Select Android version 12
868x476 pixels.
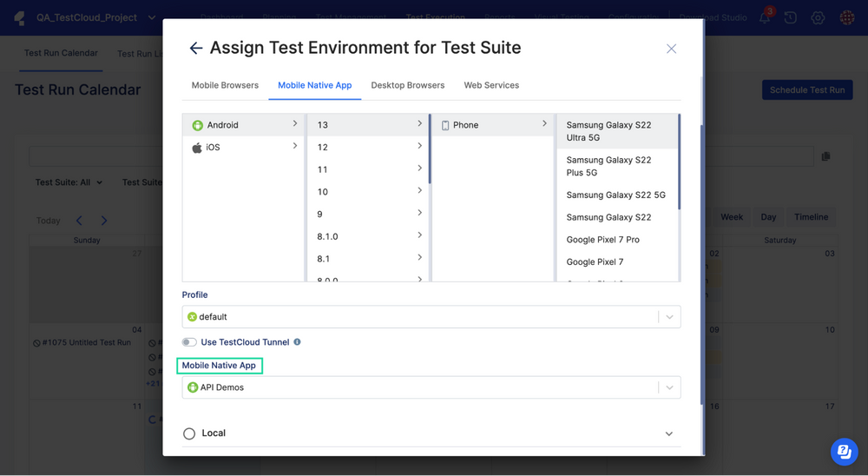(323, 148)
